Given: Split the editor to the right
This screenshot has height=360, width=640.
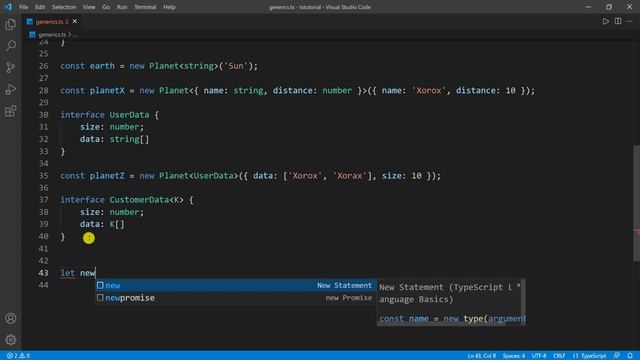Looking at the screenshot, I should [x=618, y=21].
